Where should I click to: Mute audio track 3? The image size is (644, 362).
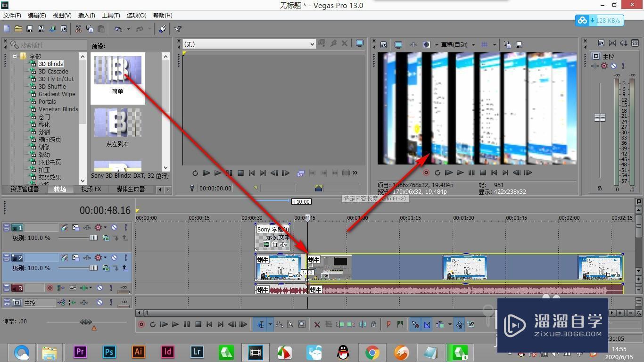(99, 288)
